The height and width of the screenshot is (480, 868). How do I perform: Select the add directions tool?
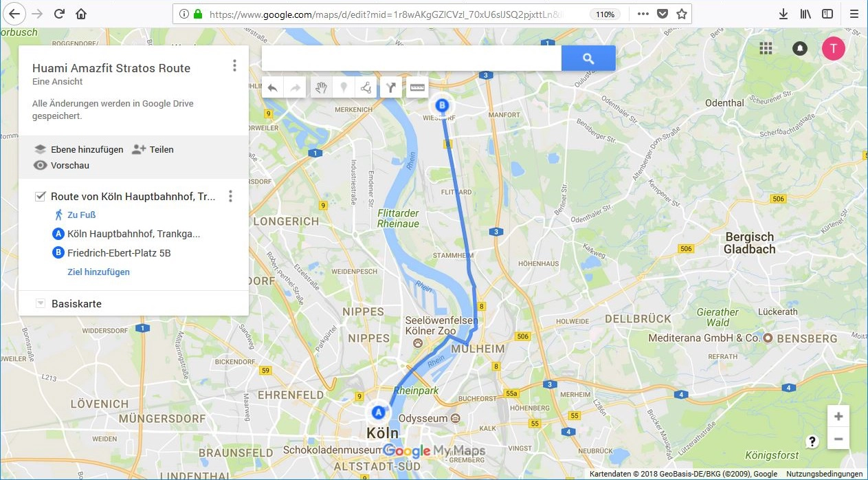[391, 87]
